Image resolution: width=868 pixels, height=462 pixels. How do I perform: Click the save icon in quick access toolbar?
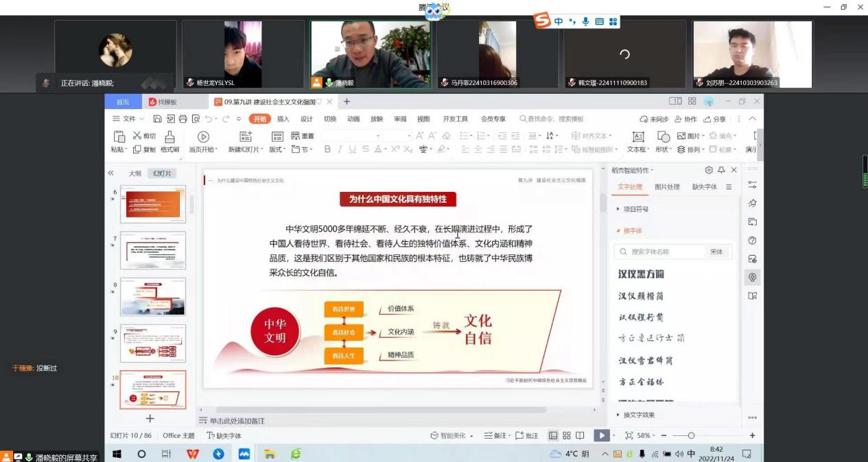point(157,119)
